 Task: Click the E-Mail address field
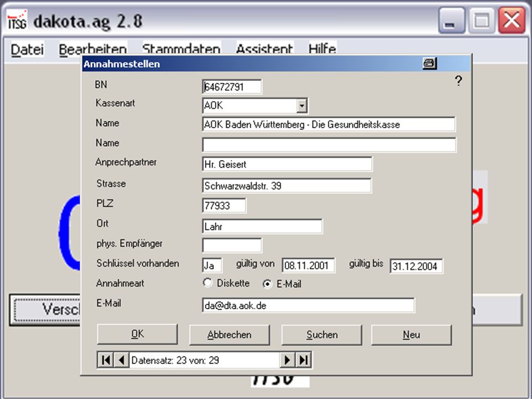[309, 305]
